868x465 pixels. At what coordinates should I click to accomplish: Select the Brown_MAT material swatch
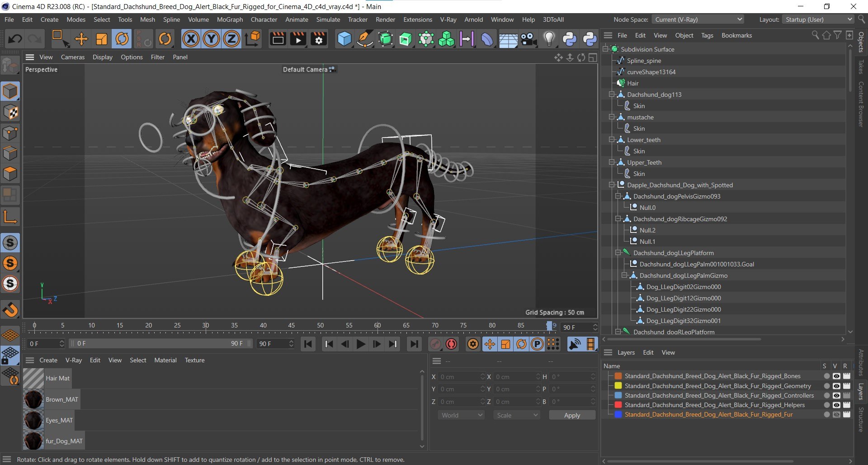pyautogui.click(x=33, y=399)
